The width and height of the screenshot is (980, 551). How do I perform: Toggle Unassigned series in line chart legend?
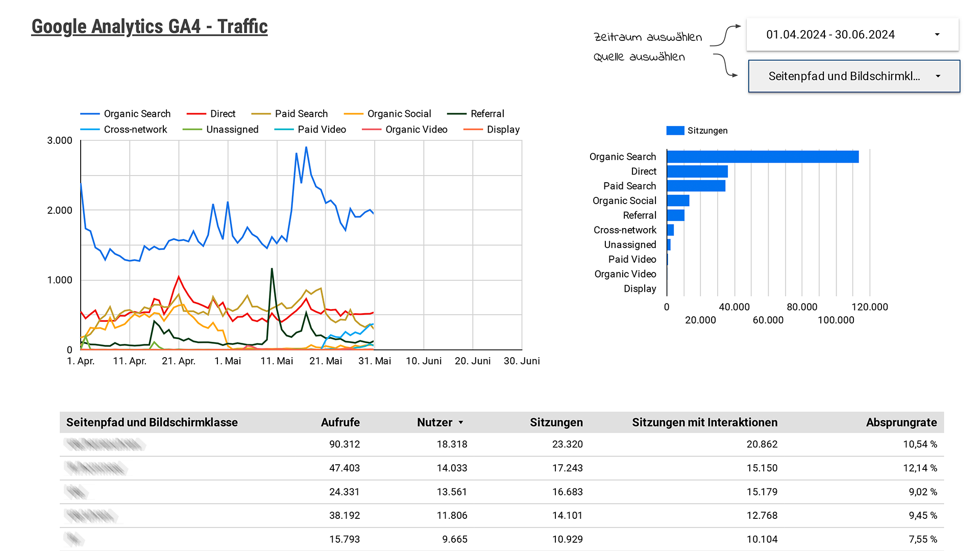coord(220,130)
